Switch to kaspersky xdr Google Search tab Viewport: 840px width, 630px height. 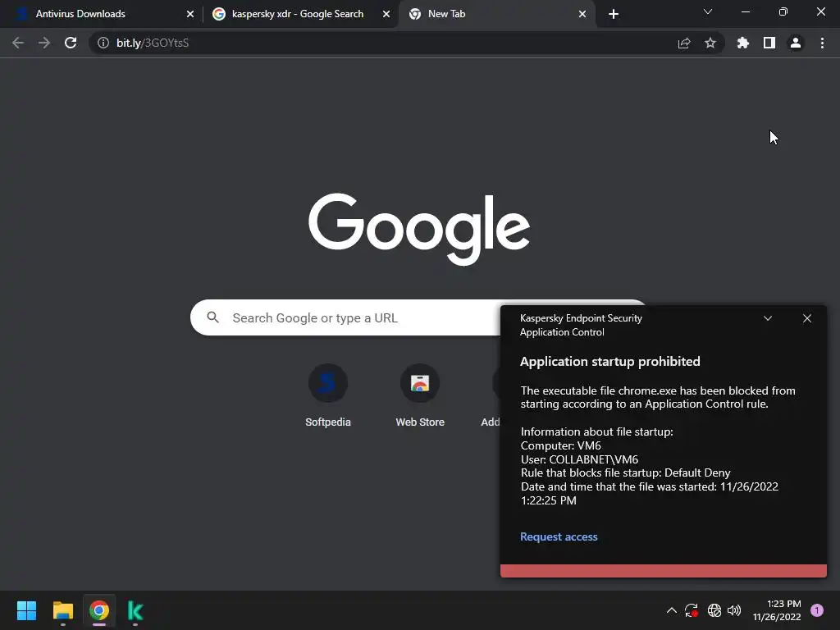tap(299, 14)
